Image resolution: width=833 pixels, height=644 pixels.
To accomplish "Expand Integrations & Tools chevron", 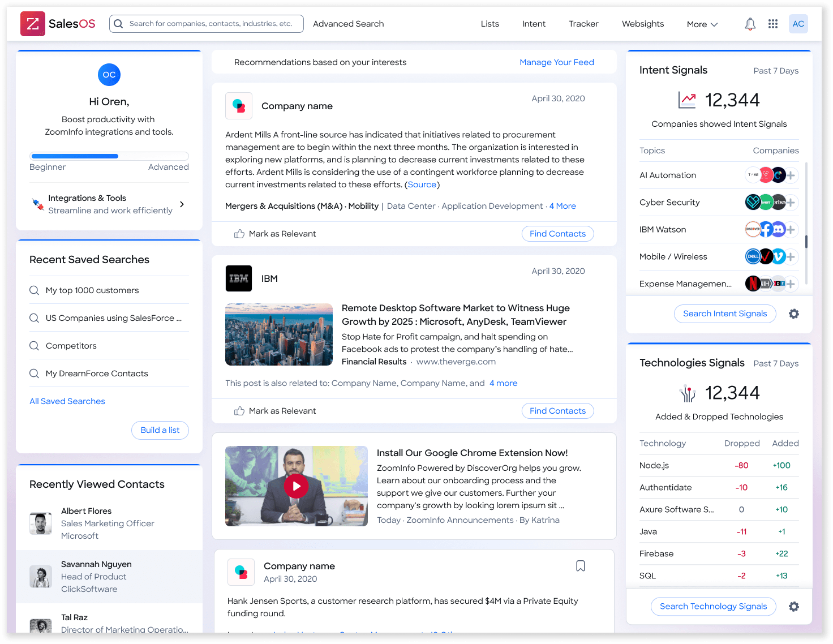I will click(x=182, y=204).
